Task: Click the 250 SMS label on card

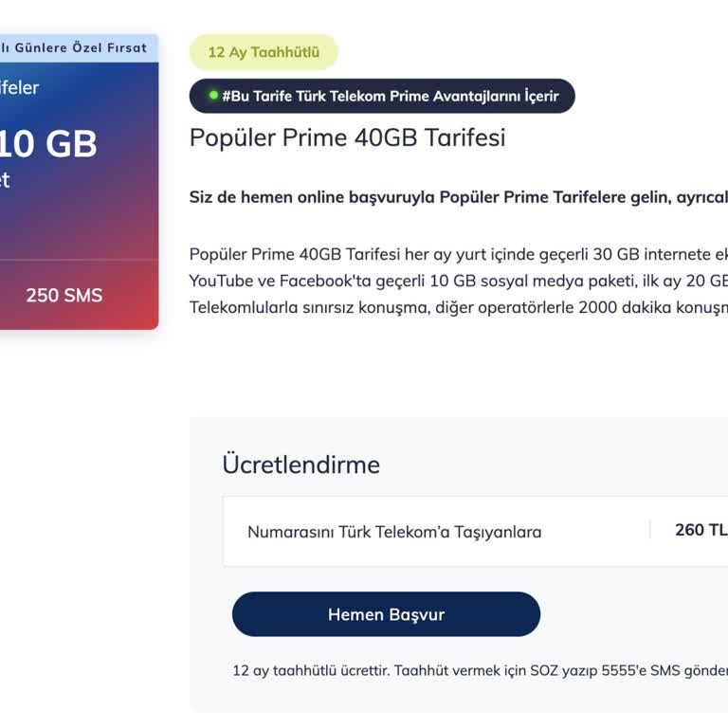Action: [64, 295]
